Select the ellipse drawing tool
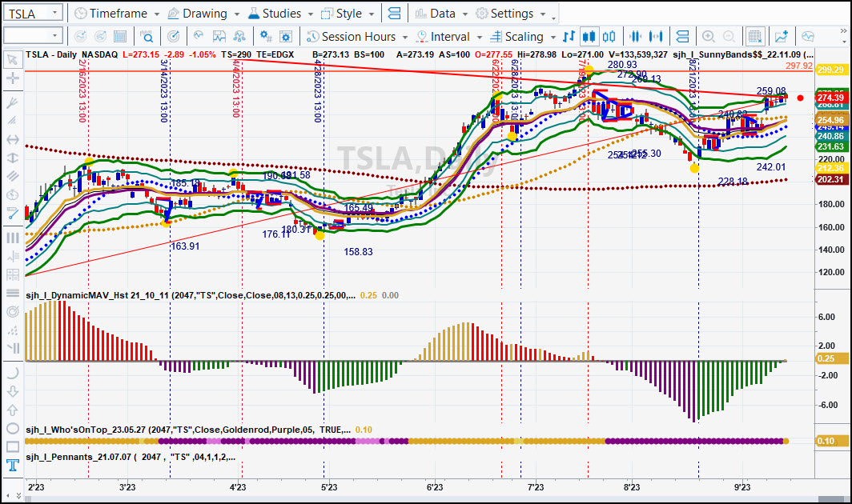This screenshot has width=852, height=504. click(12, 429)
